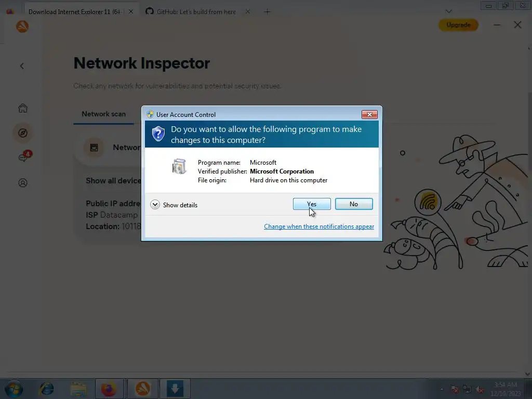This screenshot has height=399, width=532.
Task: Open browser tab list chevron
Action: [x=448, y=11]
